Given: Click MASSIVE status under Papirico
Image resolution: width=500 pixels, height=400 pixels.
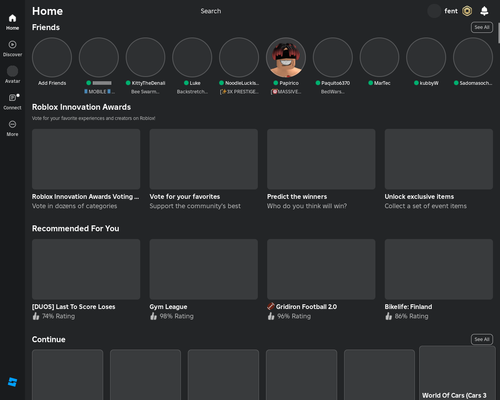Looking at the screenshot, I should coord(286,92).
